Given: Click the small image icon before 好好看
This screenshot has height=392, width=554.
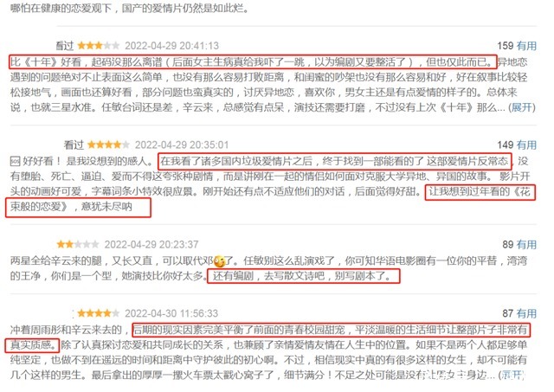Looking at the screenshot, I should click(x=16, y=162).
